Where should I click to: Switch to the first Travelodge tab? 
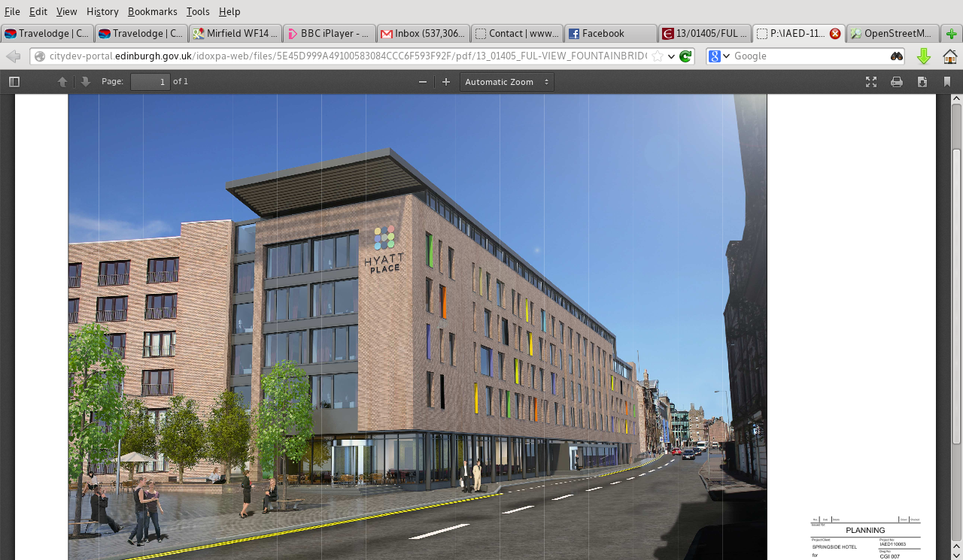[47, 33]
